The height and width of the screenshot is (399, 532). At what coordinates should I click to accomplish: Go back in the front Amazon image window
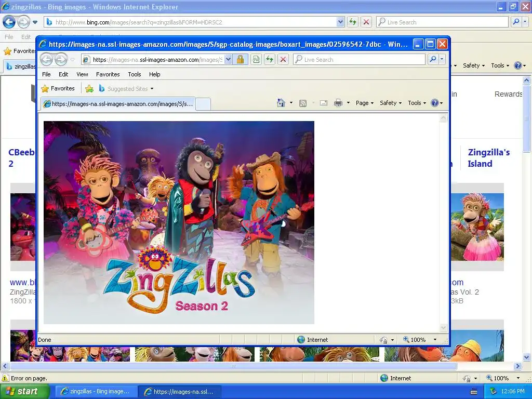pyautogui.click(x=46, y=59)
